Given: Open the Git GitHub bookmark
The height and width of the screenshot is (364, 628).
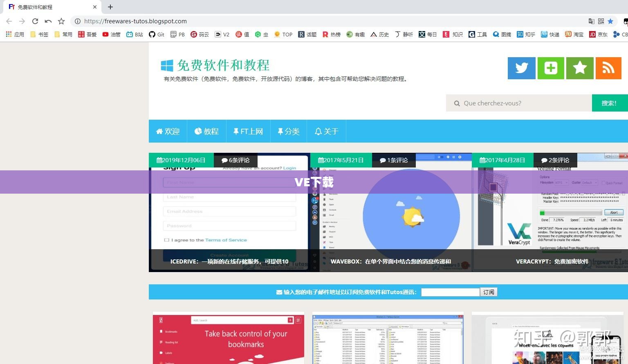Looking at the screenshot, I should pos(157,34).
